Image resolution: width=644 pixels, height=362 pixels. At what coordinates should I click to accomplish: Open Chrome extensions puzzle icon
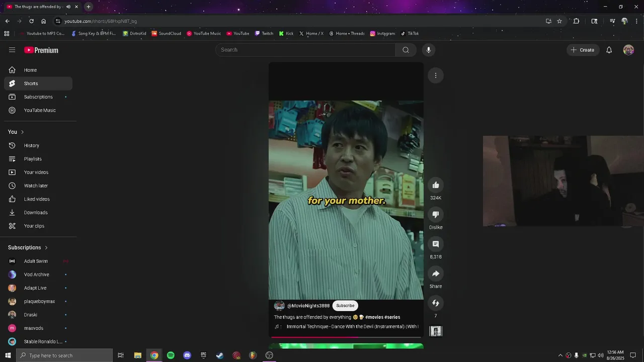tap(577, 21)
